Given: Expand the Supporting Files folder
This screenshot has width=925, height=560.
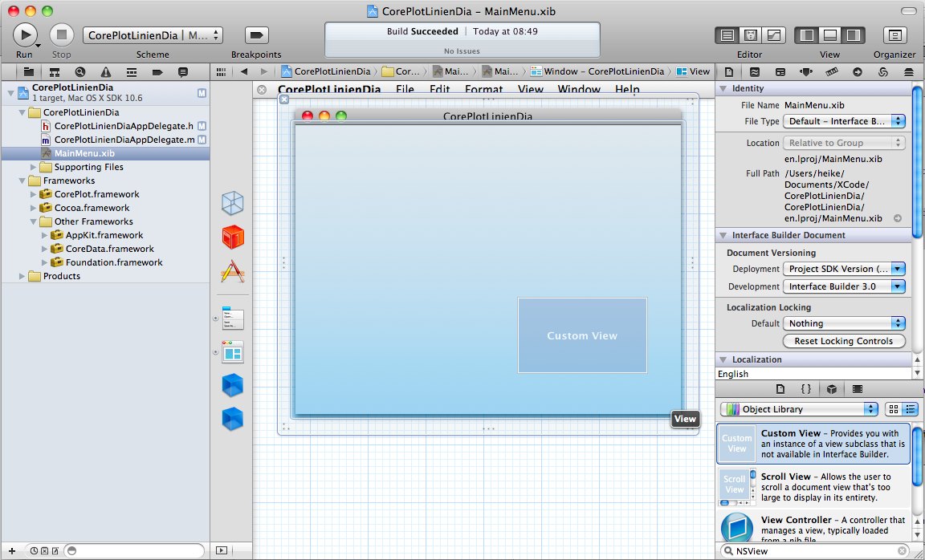Looking at the screenshot, I should pos(34,167).
